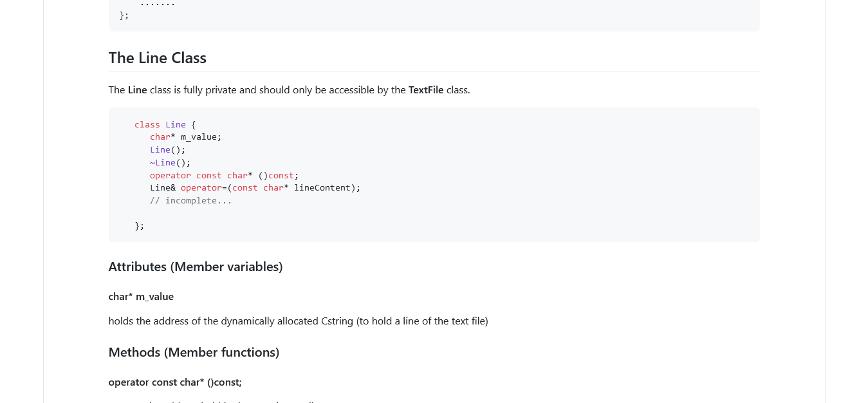Screen dimensions: 868x403
Task: Select the "char* m_value;" member declaration
Action: pos(185,136)
